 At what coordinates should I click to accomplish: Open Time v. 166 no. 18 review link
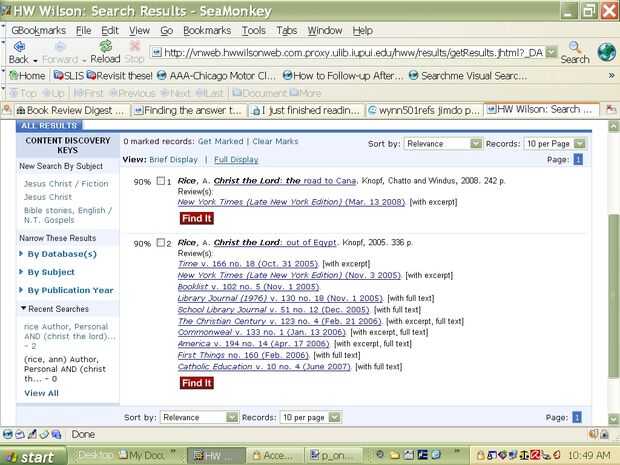click(248, 263)
